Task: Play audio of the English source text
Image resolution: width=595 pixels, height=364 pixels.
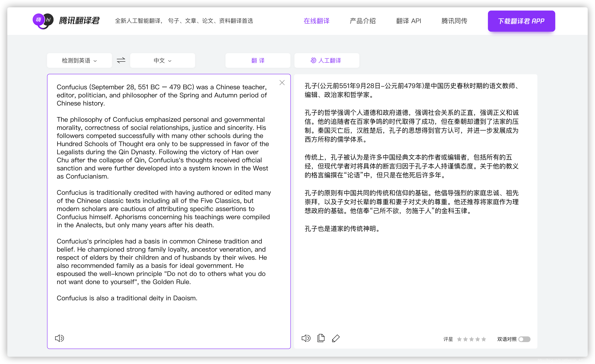Action: 59,338
